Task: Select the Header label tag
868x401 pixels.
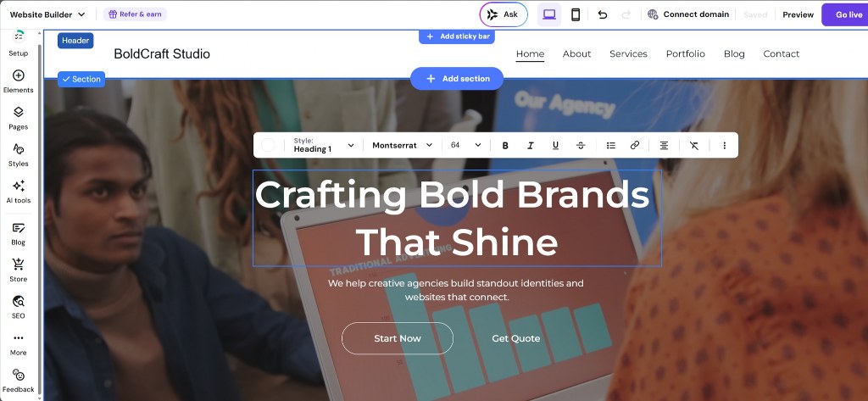Action: 75,41
